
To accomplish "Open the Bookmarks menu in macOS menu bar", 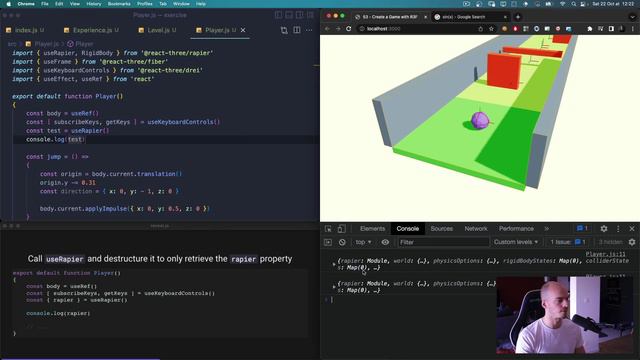I will click(x=119, y=4).
